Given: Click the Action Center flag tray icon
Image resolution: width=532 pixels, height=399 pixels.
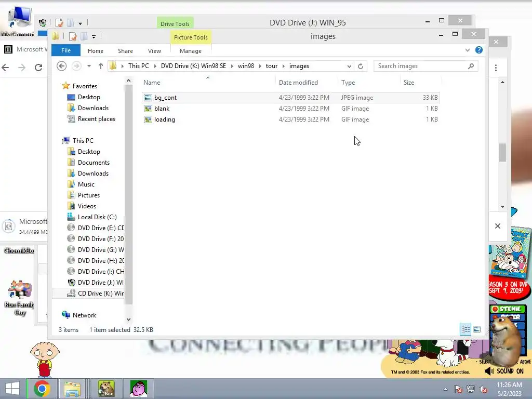Looking at the screenshot, I should coord(458,389).
